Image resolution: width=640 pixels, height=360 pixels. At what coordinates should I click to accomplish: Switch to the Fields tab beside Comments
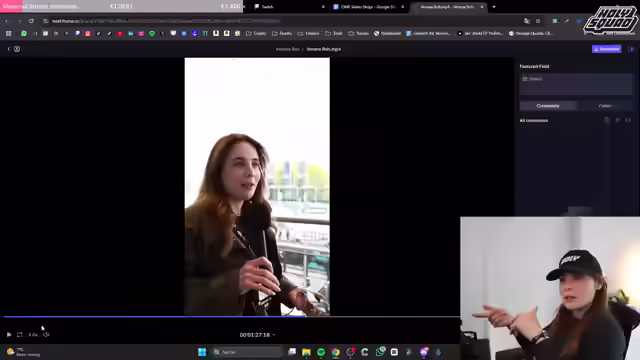[x=605, y=106]
